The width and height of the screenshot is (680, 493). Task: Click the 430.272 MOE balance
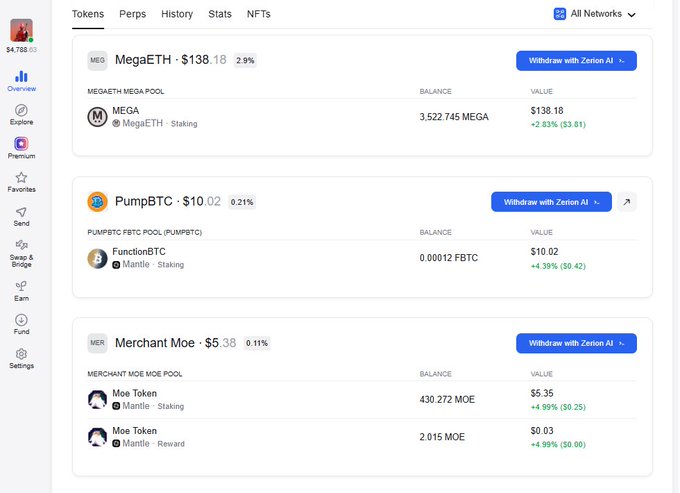(447, 399)
